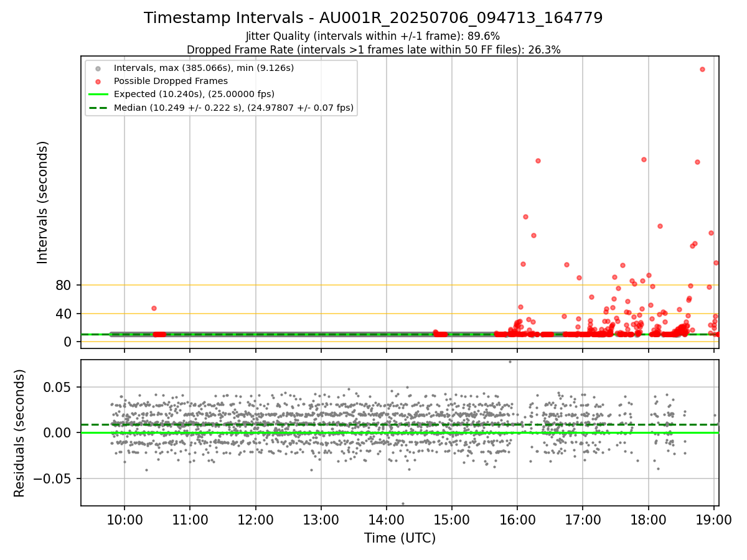The height and width of the screenshot is (560, 747).
Task: Click the plot title 'Timestamp Intervals - AU001R_20250706_094713_164779'
Action: click(373, 18)
